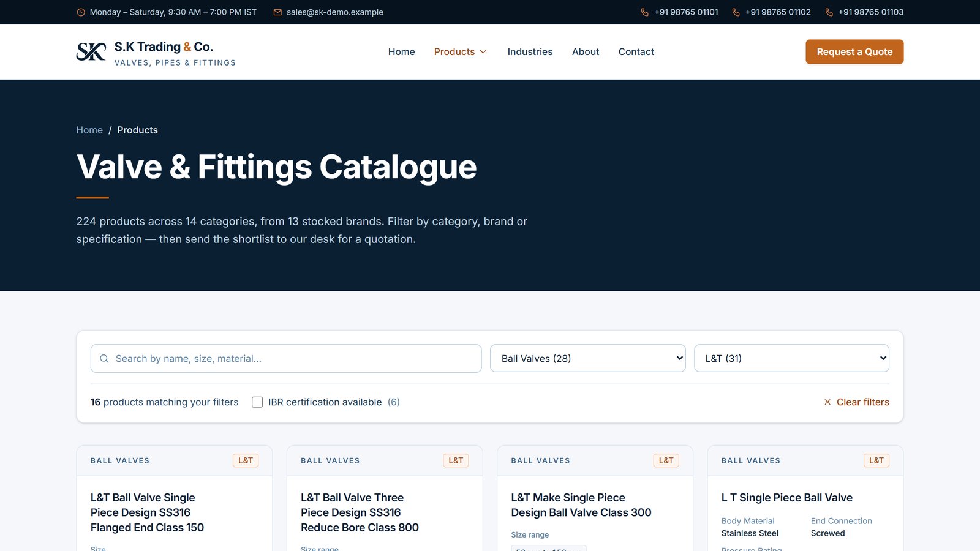
Task: Click the S.K Trading & Co. brand name
Action: 164,47
